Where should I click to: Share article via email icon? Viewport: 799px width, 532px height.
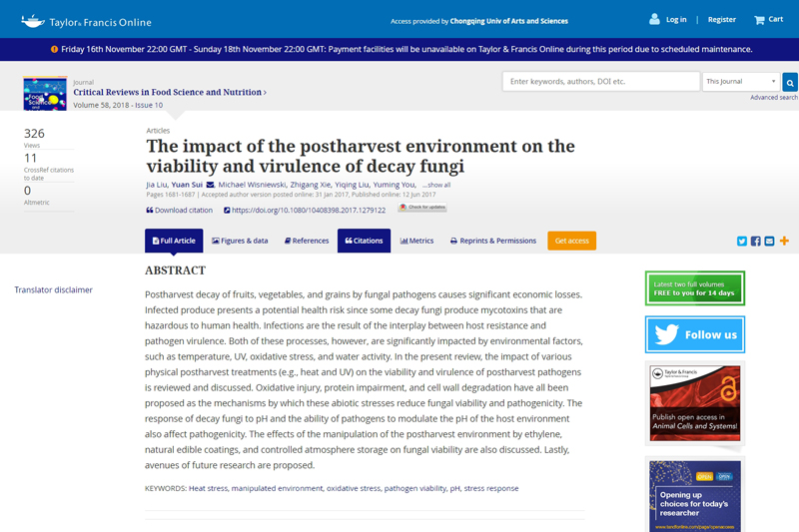tap(770, 241)
